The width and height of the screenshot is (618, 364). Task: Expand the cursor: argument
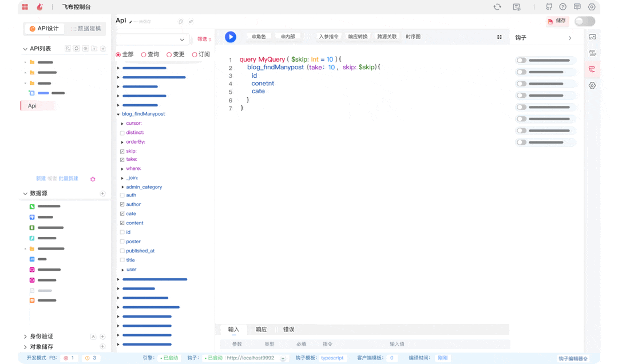pos(122,124)
